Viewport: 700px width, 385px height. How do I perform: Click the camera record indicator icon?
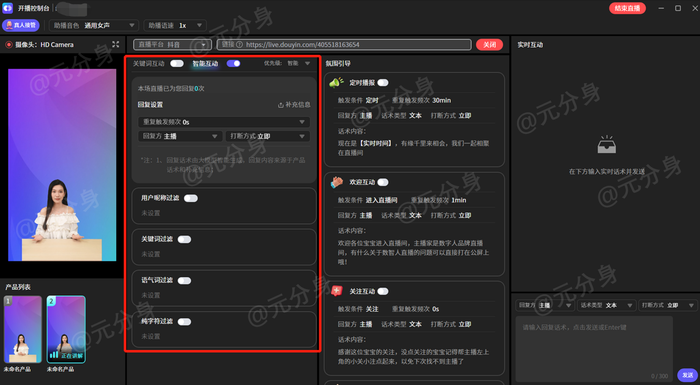coord(8,45)
